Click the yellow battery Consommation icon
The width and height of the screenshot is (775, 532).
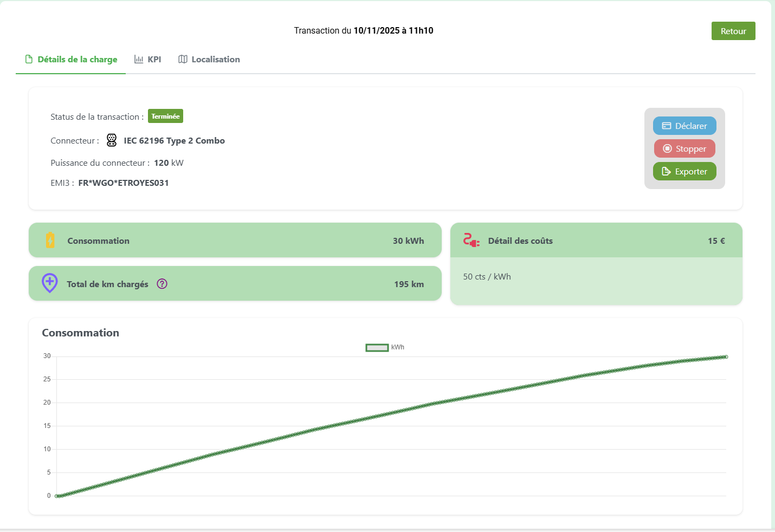[50, 240]
